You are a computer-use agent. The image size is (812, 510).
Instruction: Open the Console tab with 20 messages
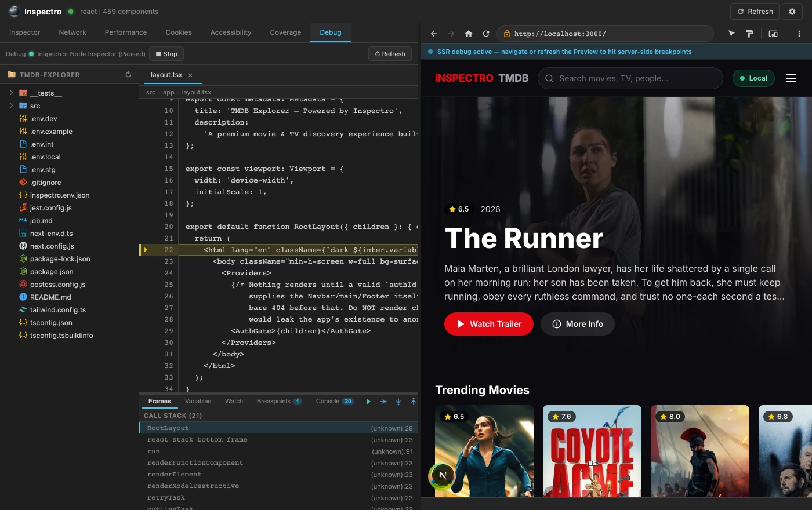tap(335, 401)
